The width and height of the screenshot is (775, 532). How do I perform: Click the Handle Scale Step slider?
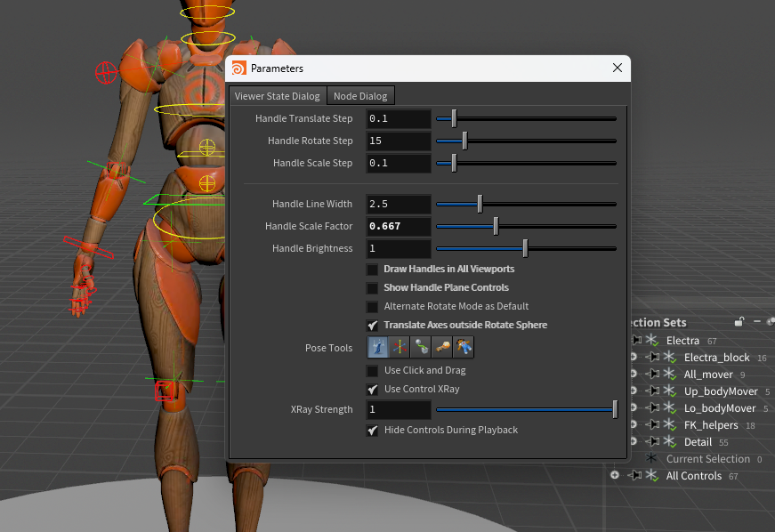527,163
